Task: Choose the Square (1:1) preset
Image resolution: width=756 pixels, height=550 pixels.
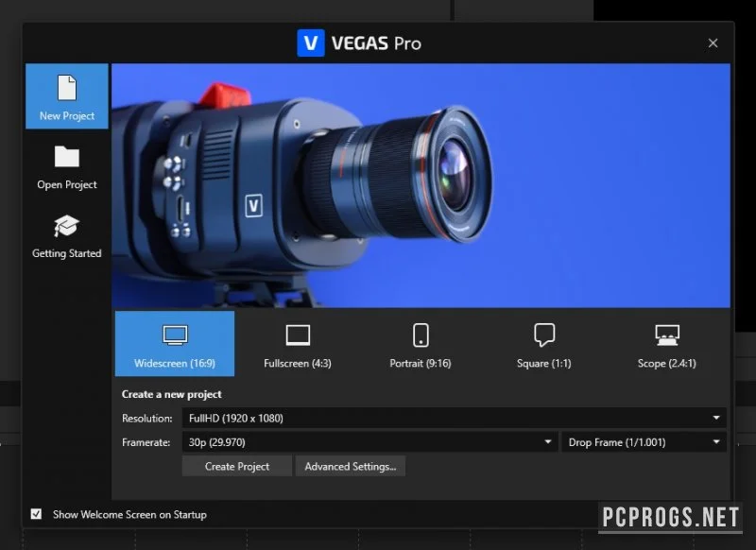Action: click(x=544, y=344)
